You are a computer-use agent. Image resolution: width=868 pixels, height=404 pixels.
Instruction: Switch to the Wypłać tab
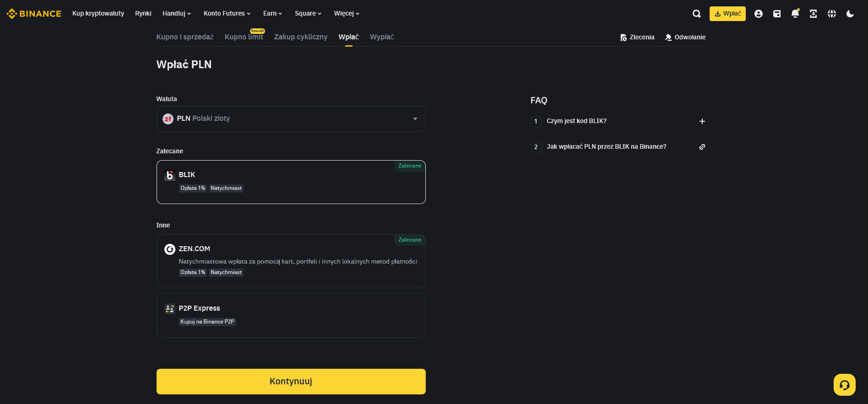pyautogui.click(x=382, y=37)
